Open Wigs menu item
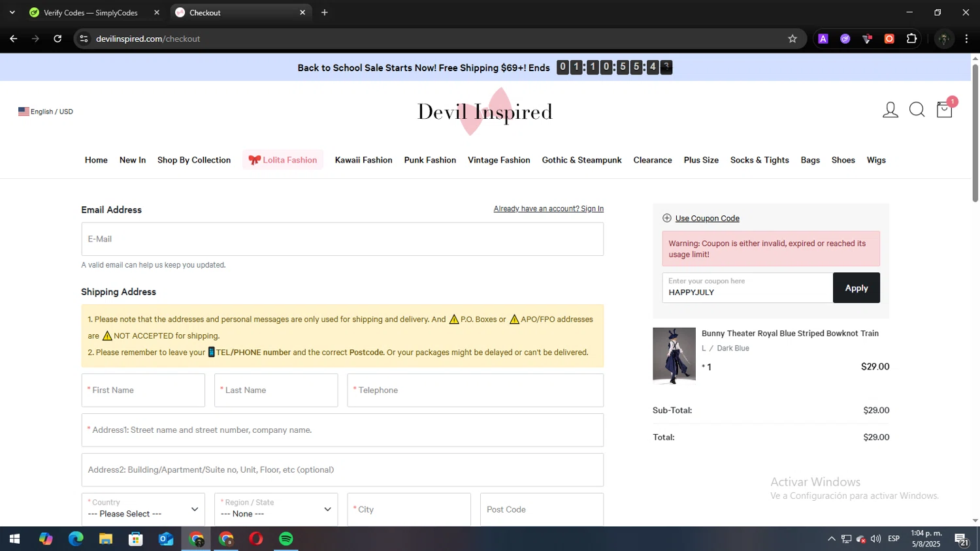 (876, 160)
